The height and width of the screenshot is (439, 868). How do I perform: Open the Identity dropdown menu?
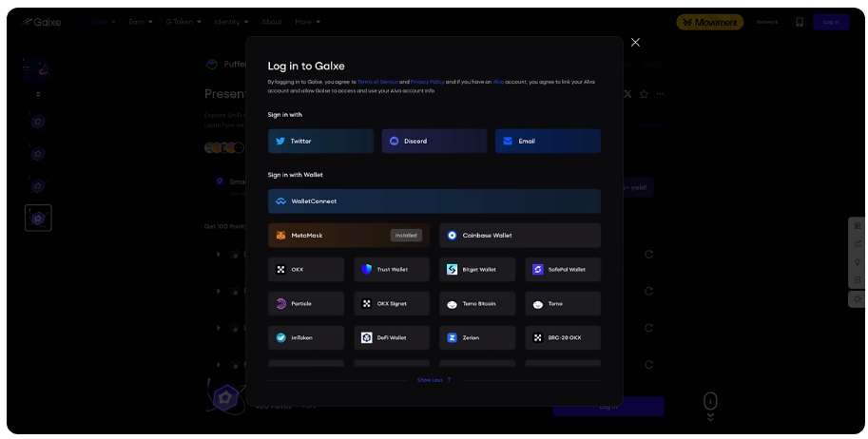pyautogui.click(x=231, y=22)
